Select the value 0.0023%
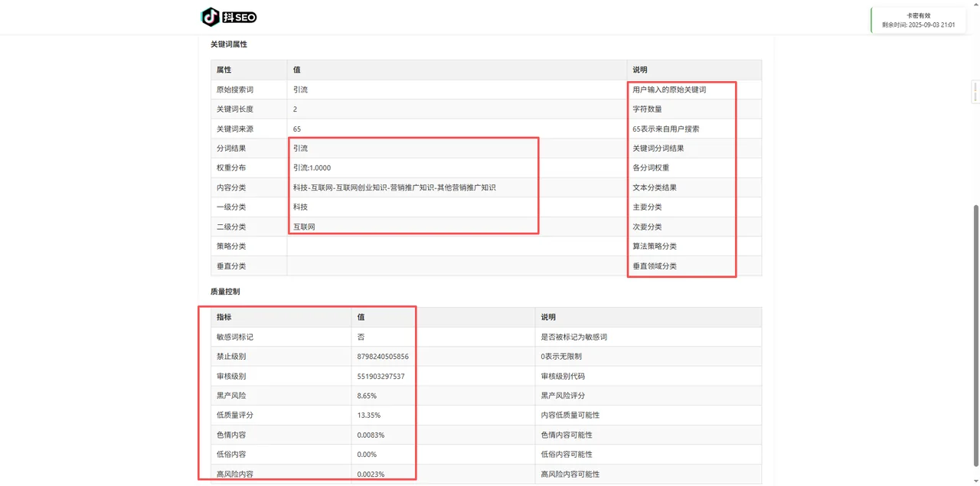The width and height of the screenshot is (980, 486). (x=371, y=474)
